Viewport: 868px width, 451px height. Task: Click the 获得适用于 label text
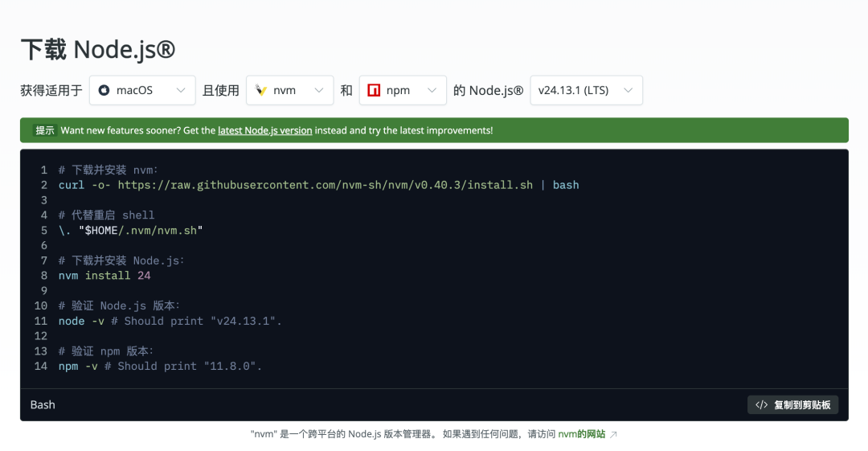51,90
